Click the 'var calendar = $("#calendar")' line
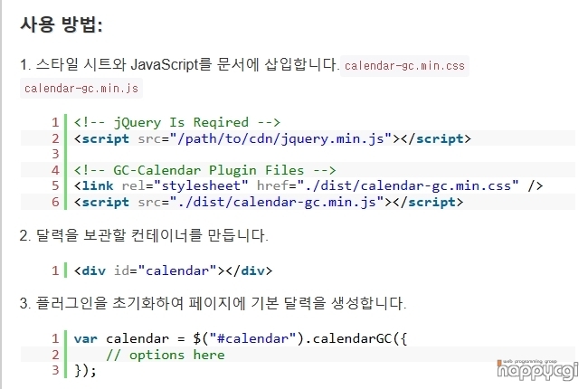The image size is (588, 389). click(241, 338)
